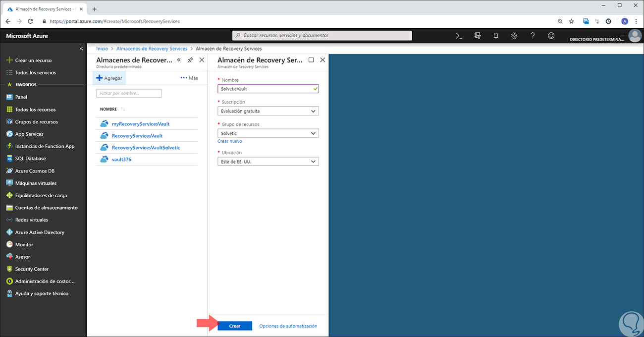Click the Crear button
The image size is (644, 337).
click(235, 326)
